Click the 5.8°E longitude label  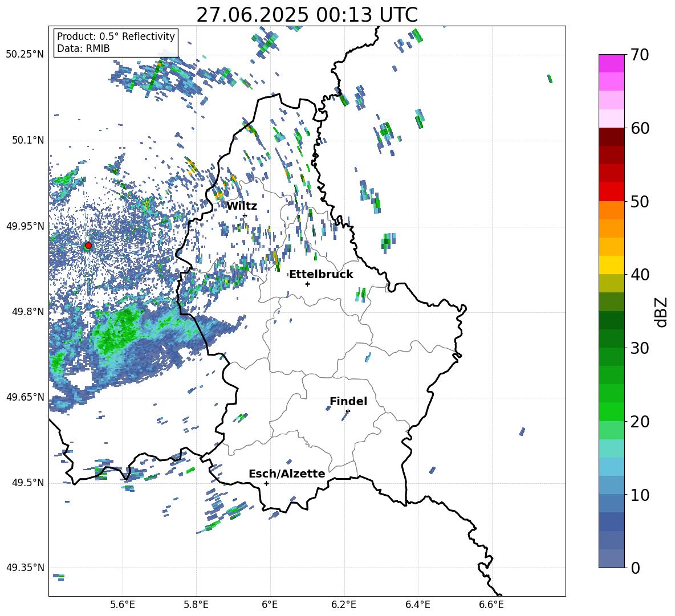point(196,605)
